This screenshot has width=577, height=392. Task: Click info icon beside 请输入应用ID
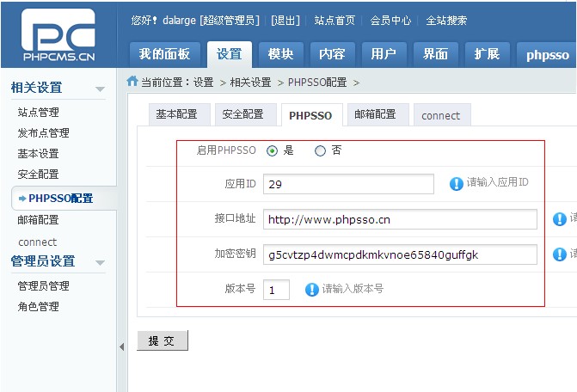click(457, 183)
